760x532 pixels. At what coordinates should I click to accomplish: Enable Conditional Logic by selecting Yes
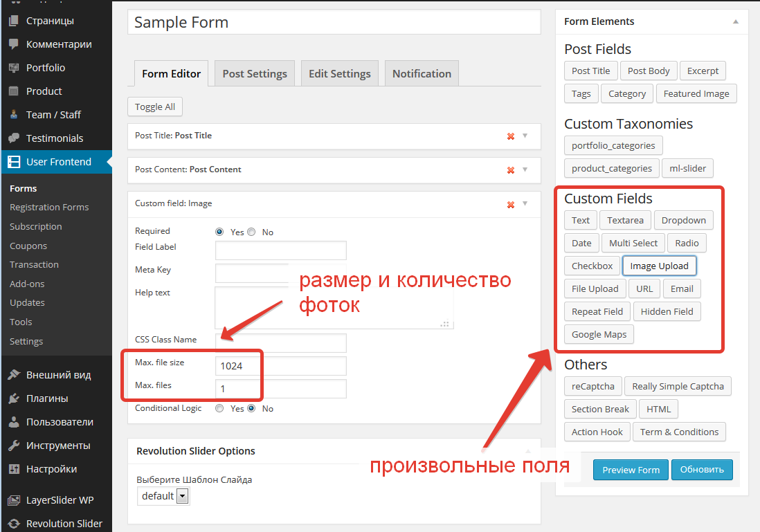tap(219, 408)
